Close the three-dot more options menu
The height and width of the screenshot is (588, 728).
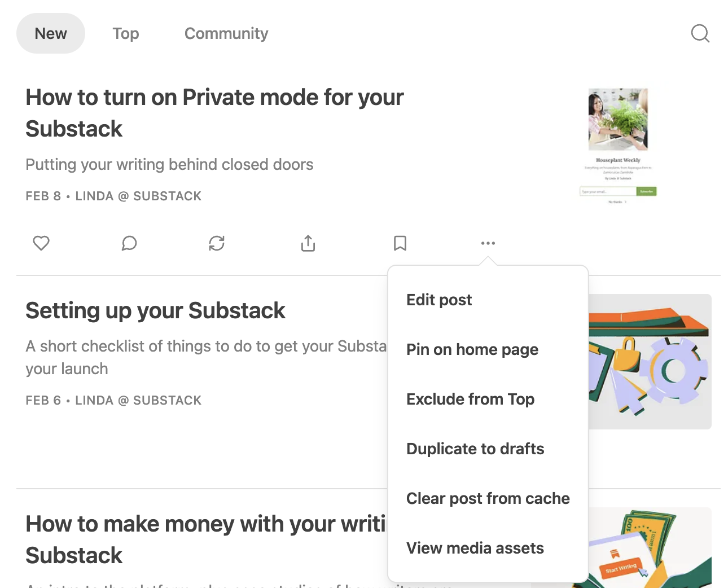coord(488,243)
